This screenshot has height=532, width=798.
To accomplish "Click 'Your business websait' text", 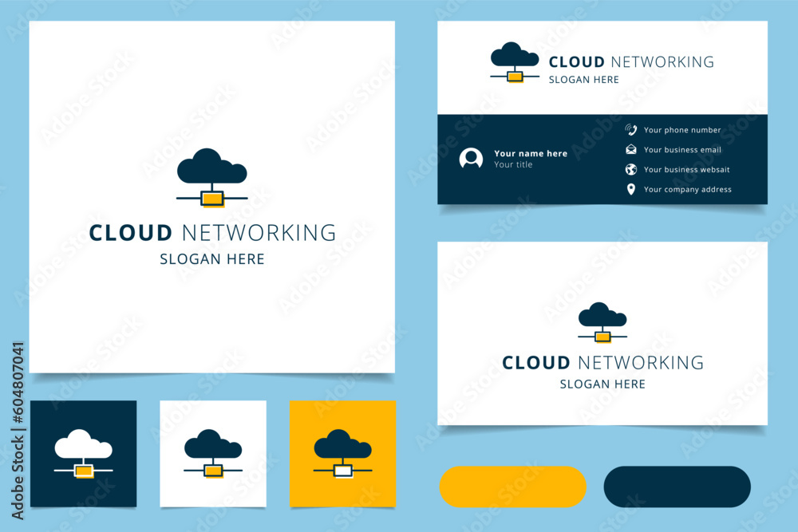I will click(686, 169).
